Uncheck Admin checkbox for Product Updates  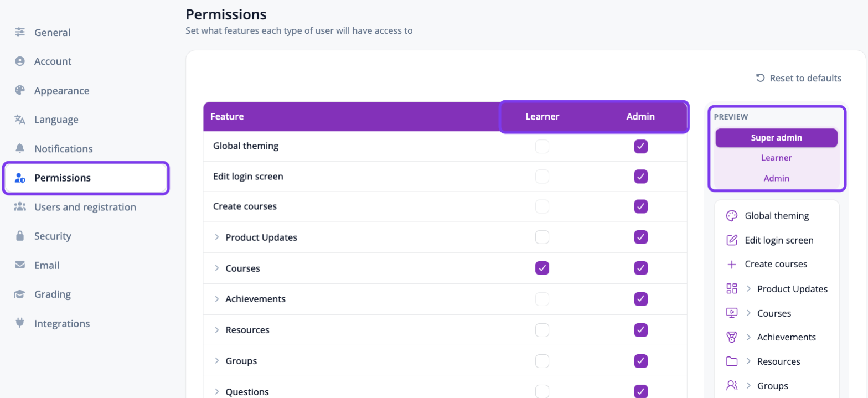point(641,237)
